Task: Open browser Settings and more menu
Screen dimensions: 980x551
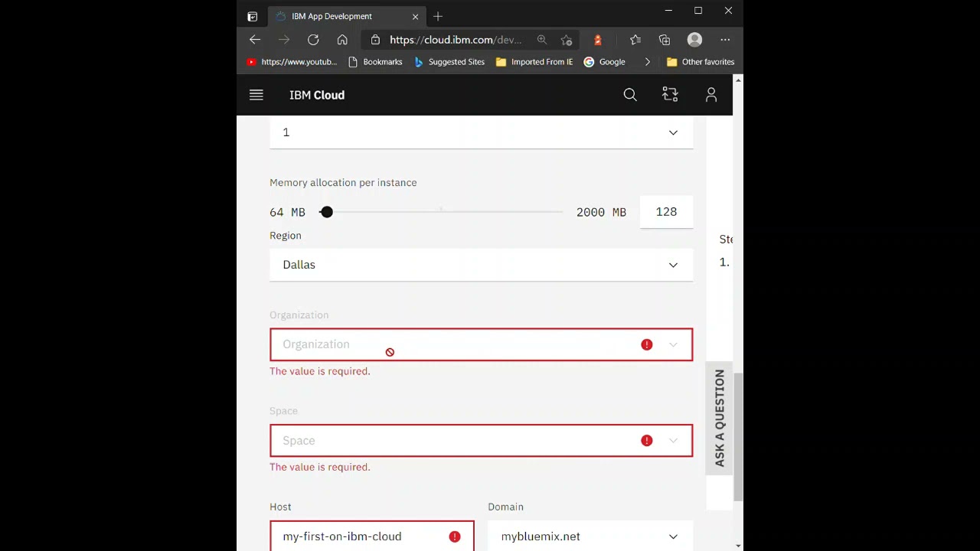Action: point(725,40)
